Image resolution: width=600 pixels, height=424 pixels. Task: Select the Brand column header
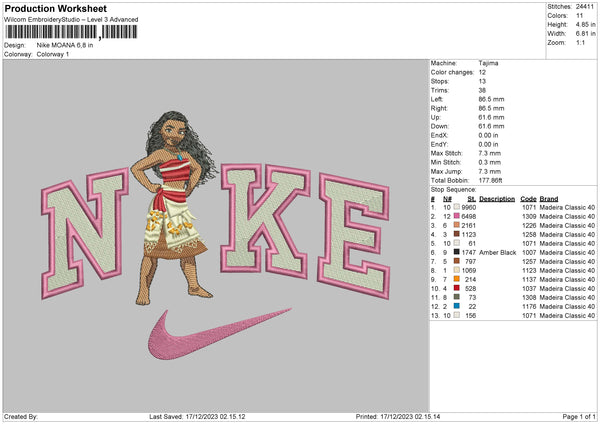(550, 199)
